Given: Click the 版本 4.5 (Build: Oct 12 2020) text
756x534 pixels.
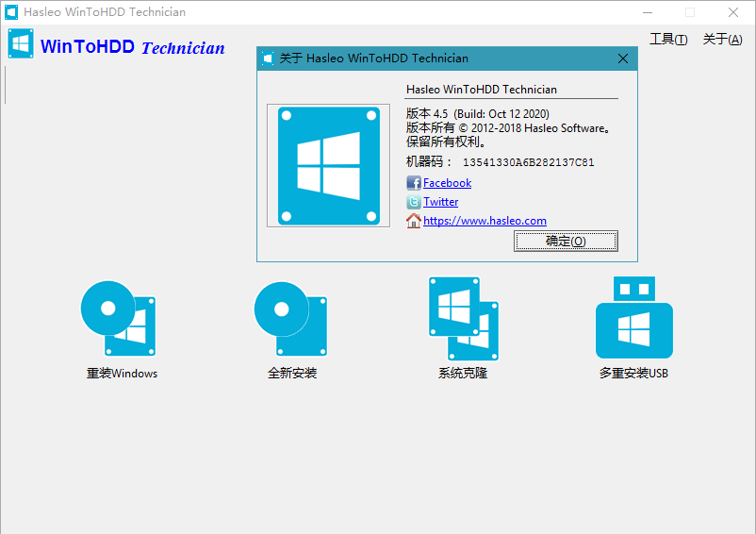Looking at the screenshot, I should coord(477,114).
